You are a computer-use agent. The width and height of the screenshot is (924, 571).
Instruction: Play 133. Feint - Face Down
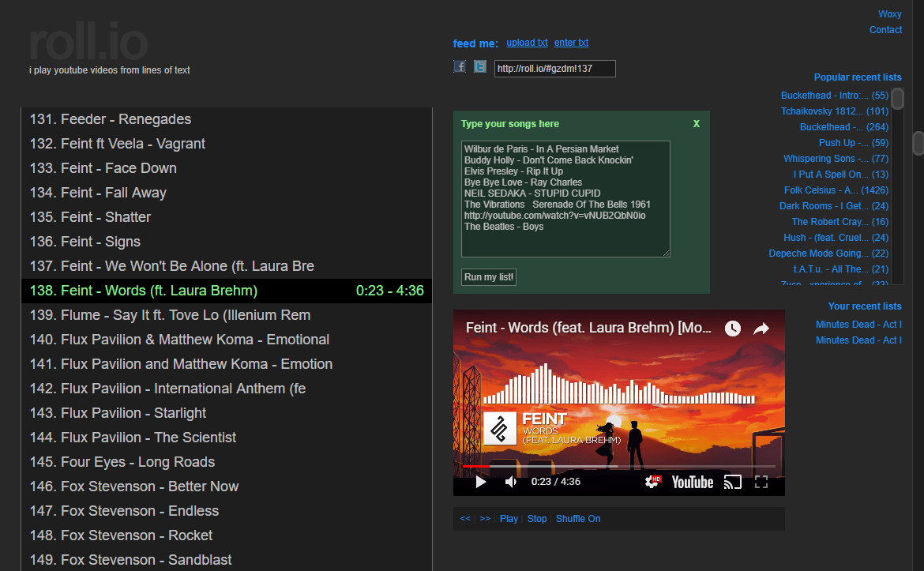point(227,168)
